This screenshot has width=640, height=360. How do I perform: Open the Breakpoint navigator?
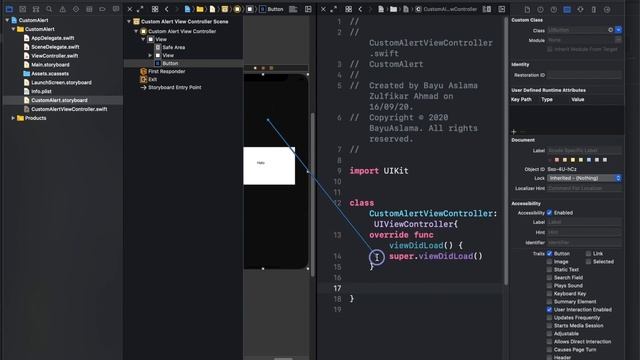(102, 9)
